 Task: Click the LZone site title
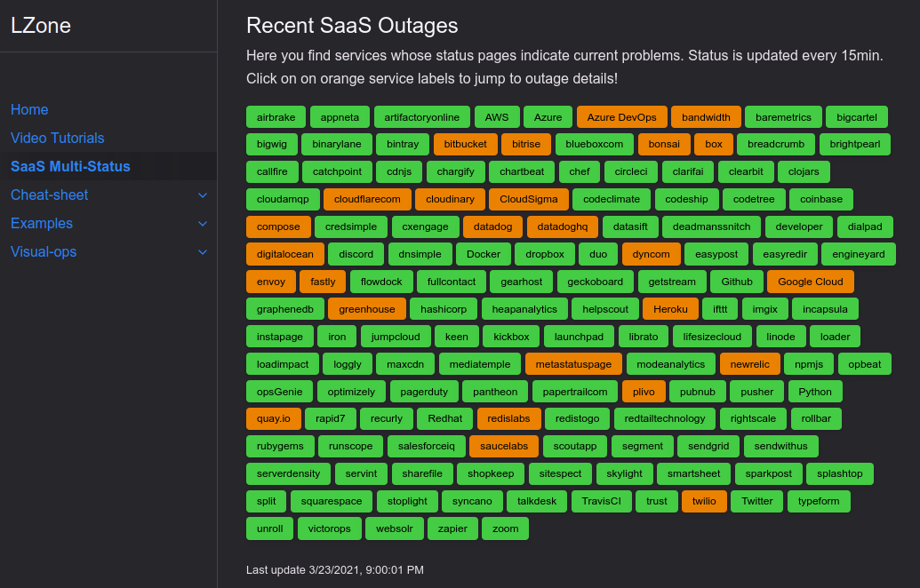pos(41,25)
